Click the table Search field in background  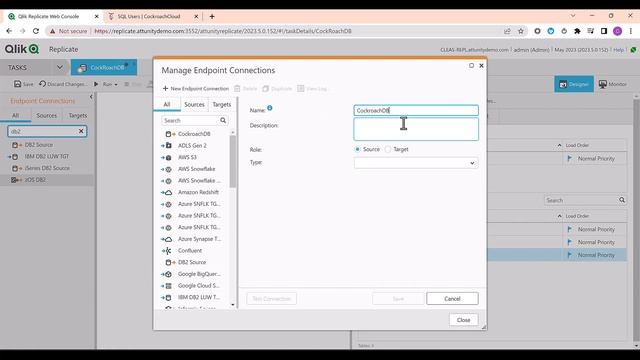coord(581,200)
